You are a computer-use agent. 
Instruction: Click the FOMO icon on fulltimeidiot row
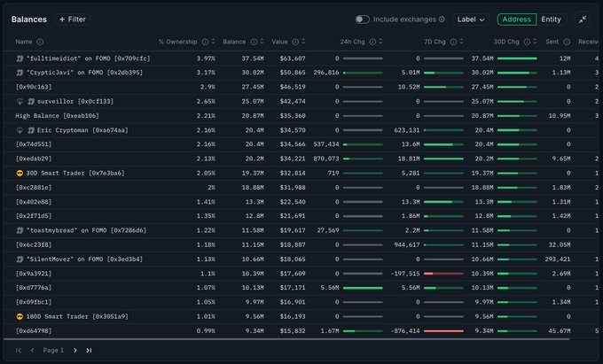[20, 58]
